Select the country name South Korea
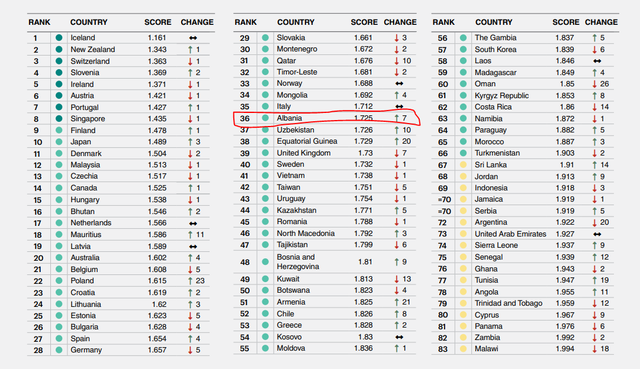 pyautogui.click(x=496, y=49)
